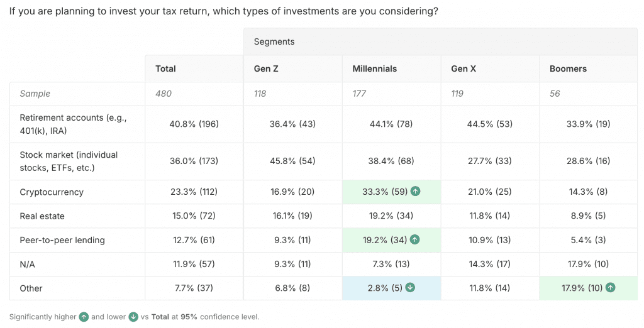Select the Total retirement accounts 40.8% cell
Screen dimensions: 644x328
tap(194, 124)
